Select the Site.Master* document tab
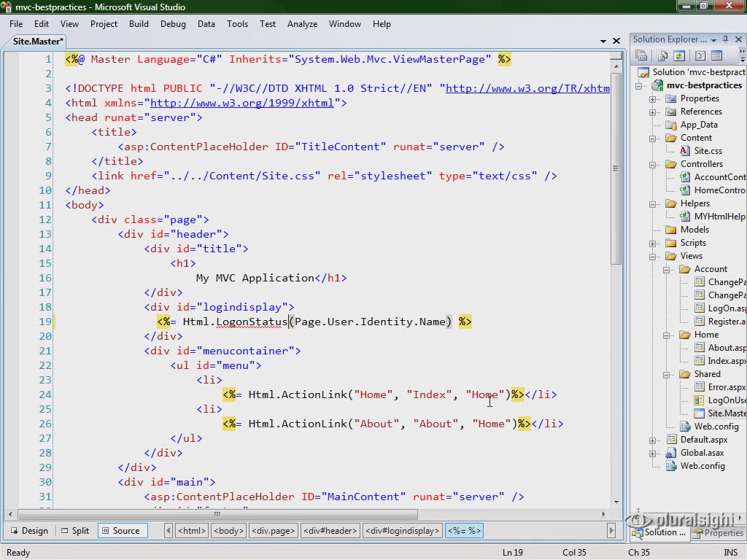This screenshot has height=560, width=747. (38, 42)
